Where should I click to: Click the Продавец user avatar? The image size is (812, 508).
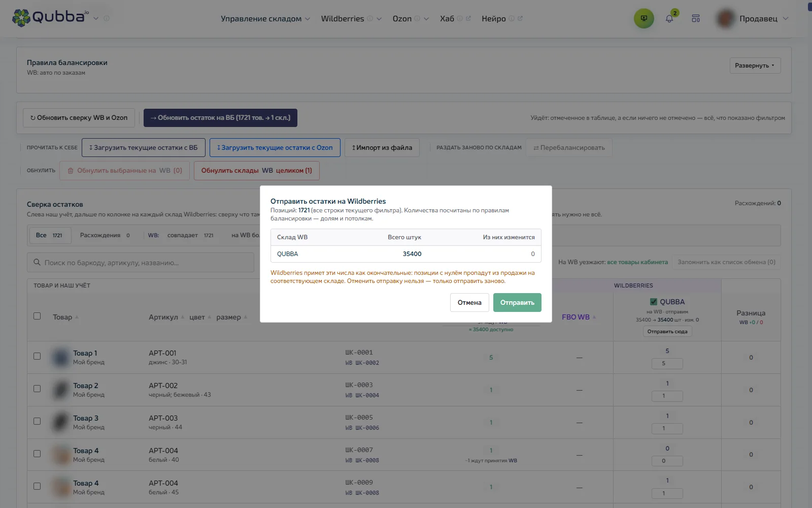tap(726, 19)
